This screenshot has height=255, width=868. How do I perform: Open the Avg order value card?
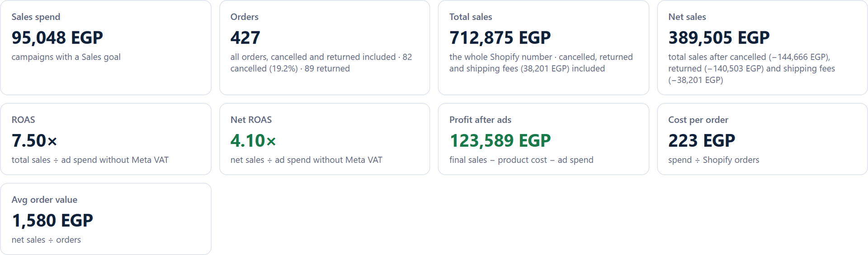click(106, 219)
